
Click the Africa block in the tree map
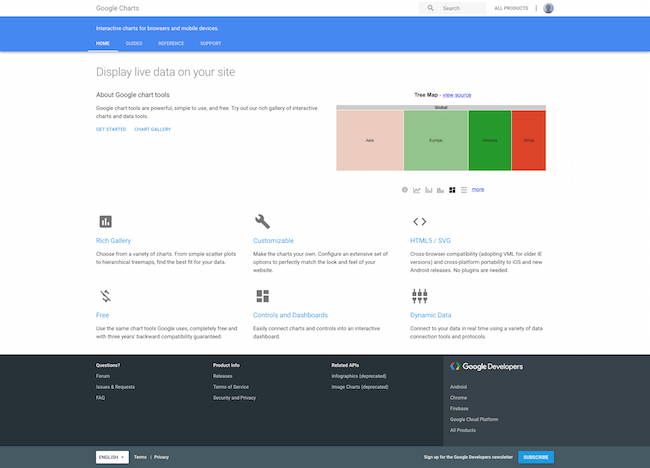[529, 140]
